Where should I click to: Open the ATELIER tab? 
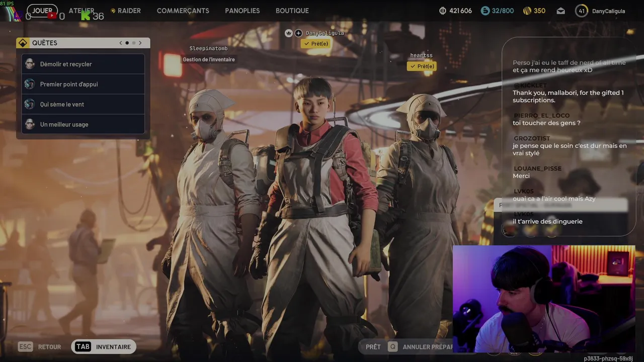coord(82,11)
